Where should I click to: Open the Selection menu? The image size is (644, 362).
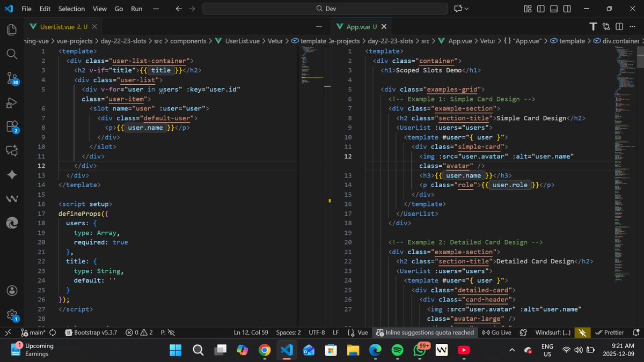click(x=71, y=9)
